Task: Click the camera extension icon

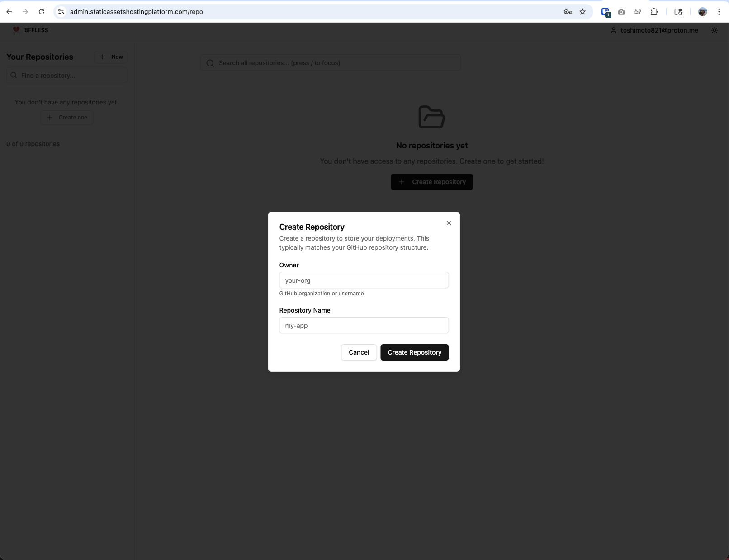Action: [621, 12]
